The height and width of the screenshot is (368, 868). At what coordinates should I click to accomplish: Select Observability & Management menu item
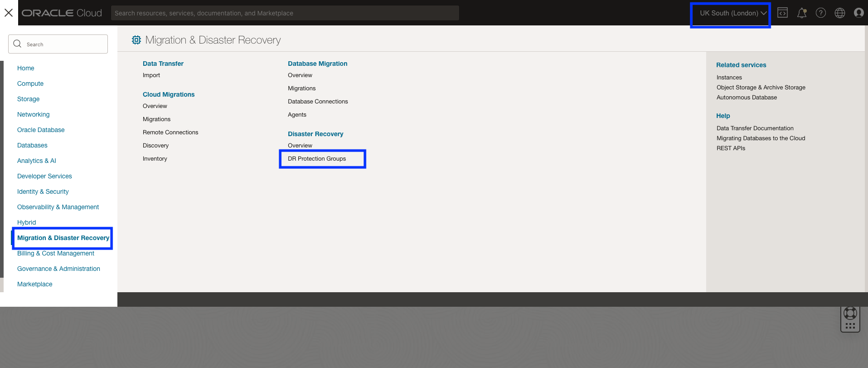pyautogui.click(x=58, y=207)
